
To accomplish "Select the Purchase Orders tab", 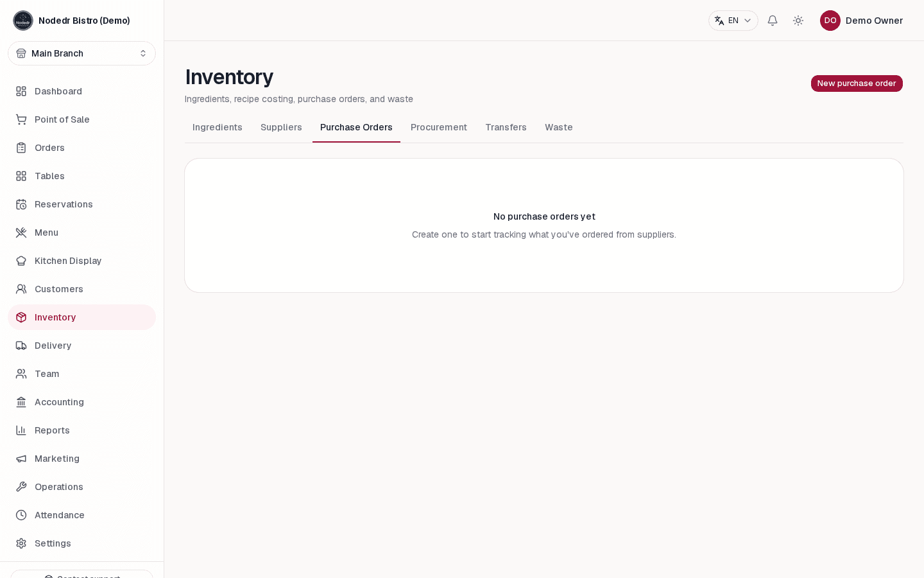I will coord(356,127).
